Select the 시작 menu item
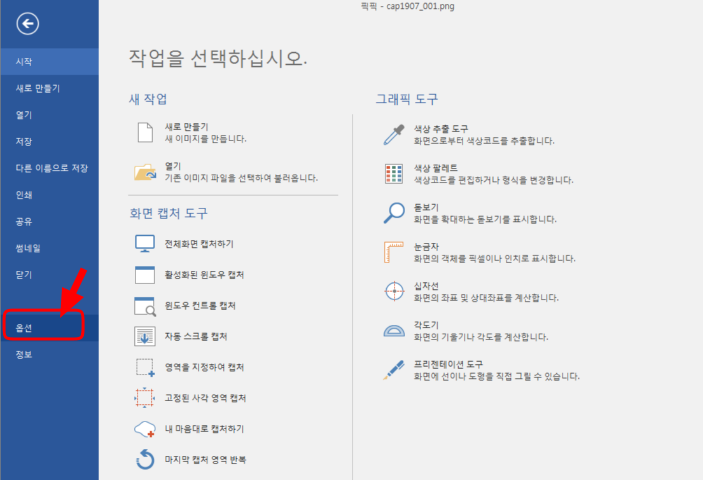 [49, 61]
